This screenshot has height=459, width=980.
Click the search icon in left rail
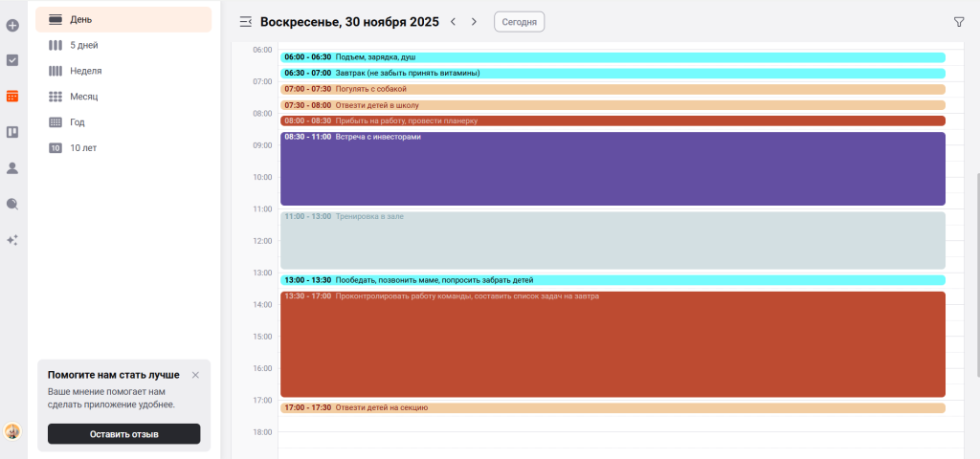tap(12, 204)
